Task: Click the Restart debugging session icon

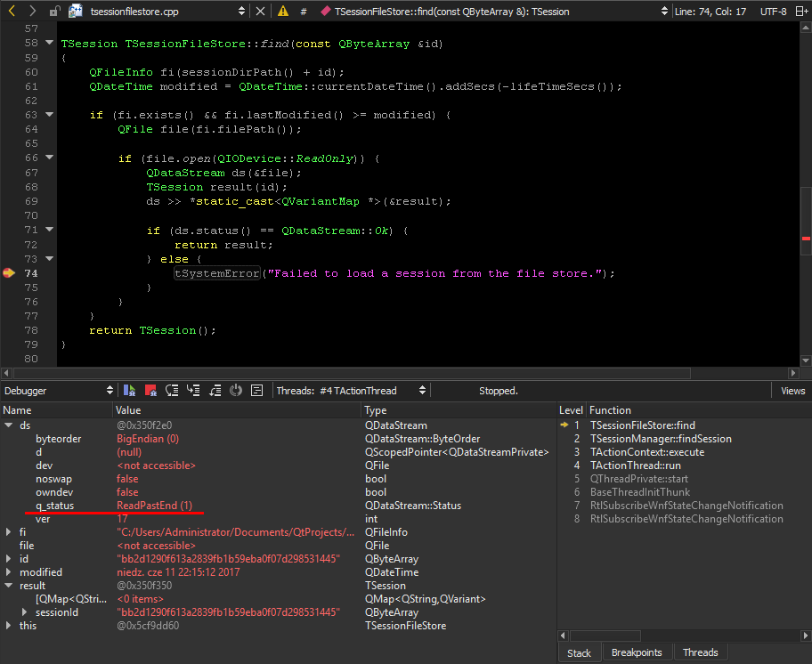Action: click(x=236, y=390)
